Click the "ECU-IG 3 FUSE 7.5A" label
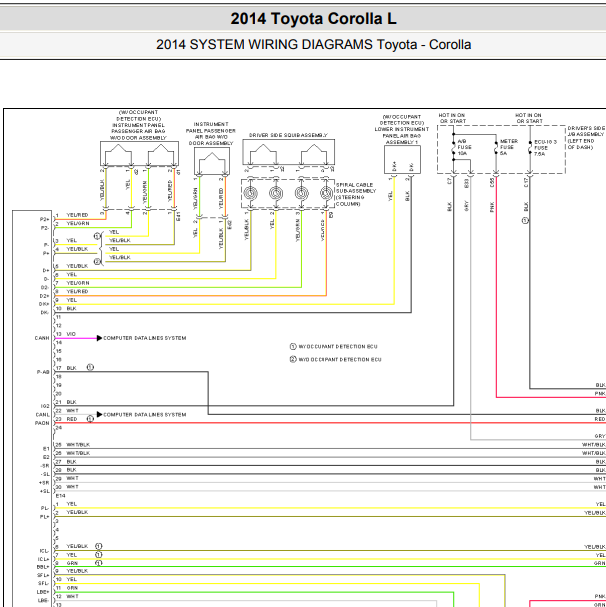 pyautogui.click(x=545, y=148)
